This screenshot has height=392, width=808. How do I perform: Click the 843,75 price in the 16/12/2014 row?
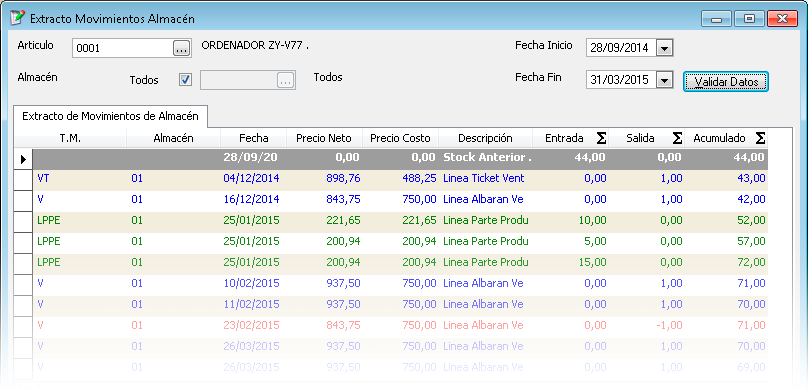click(343, 199)
